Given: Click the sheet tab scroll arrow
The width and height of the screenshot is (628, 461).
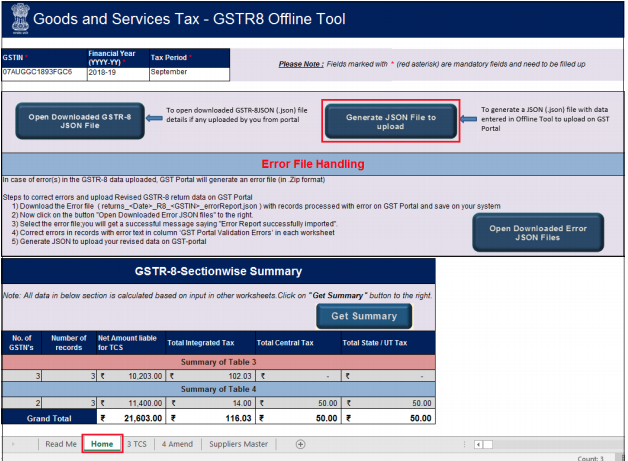Looking at the screenshot, I should click(x=13, y=444).
